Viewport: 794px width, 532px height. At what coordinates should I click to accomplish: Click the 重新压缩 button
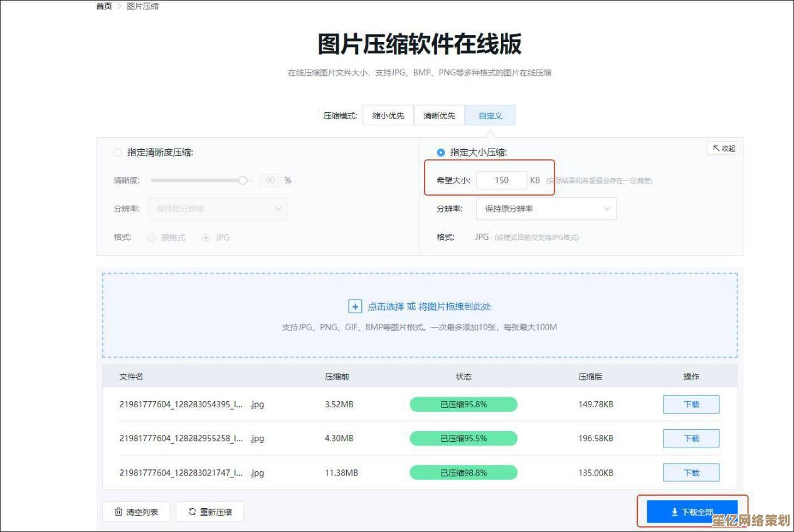pyautogui.click(x=209, y=511)
